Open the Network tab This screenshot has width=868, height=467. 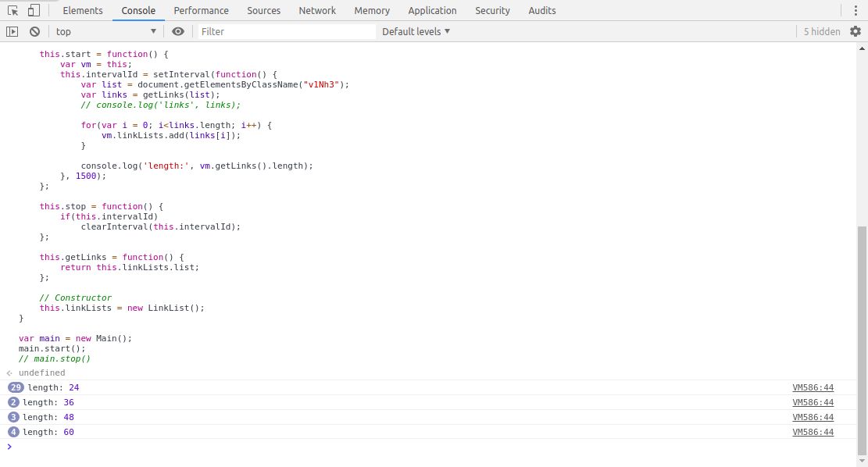point(317,10)
